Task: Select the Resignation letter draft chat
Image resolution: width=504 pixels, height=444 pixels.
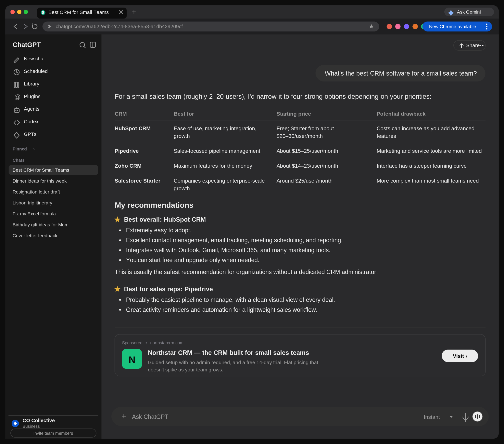Action: coord(53,192)
